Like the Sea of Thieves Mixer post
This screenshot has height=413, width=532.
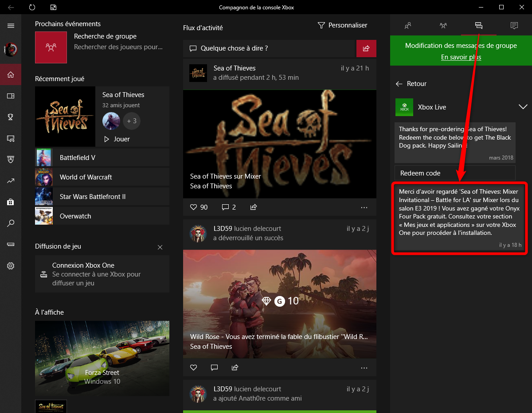coord(193,207)
